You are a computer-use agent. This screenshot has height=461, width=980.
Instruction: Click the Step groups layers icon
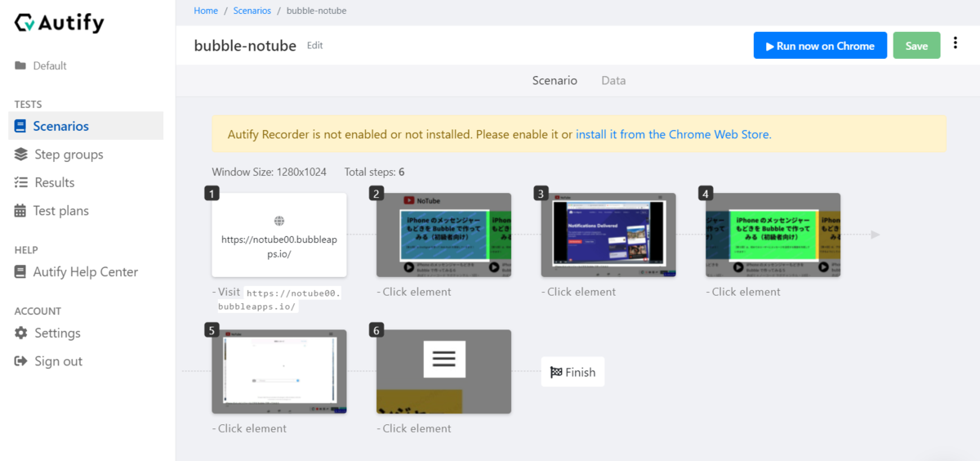click(x=20, y=154)
